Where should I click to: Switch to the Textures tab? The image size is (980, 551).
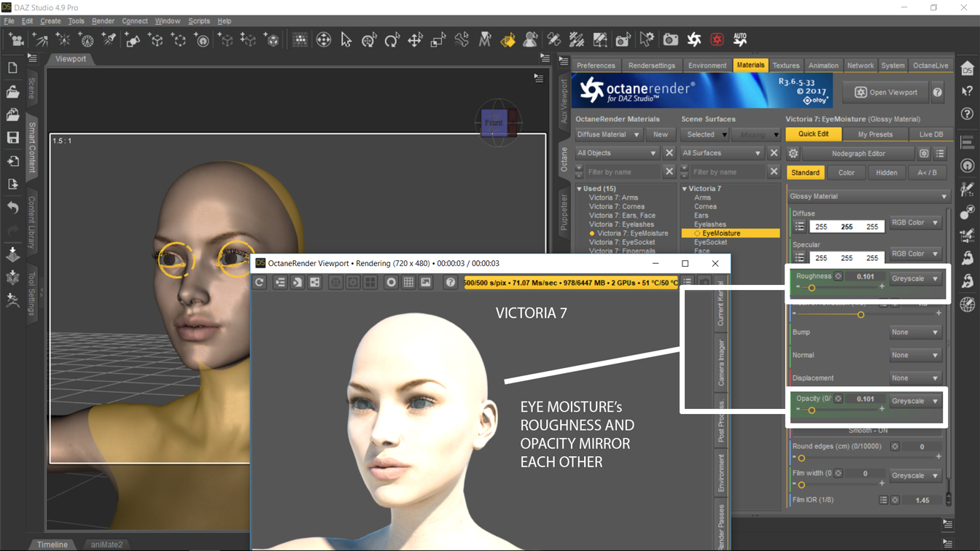[785, 66]
